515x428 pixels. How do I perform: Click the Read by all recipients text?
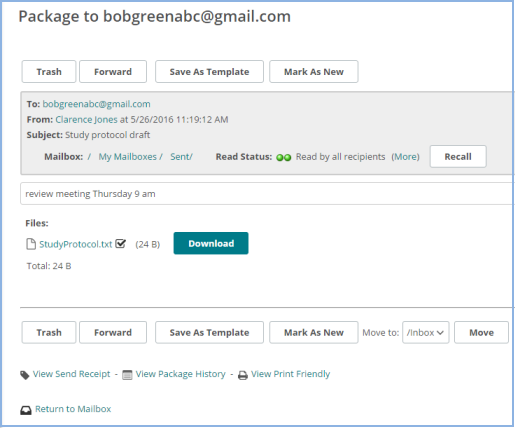click(x=340, y=157)
